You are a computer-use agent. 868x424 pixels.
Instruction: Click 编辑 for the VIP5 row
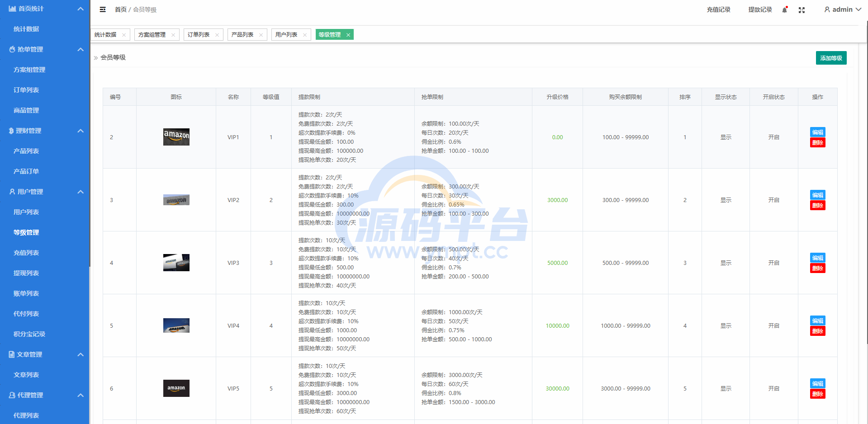coord(818,383)
